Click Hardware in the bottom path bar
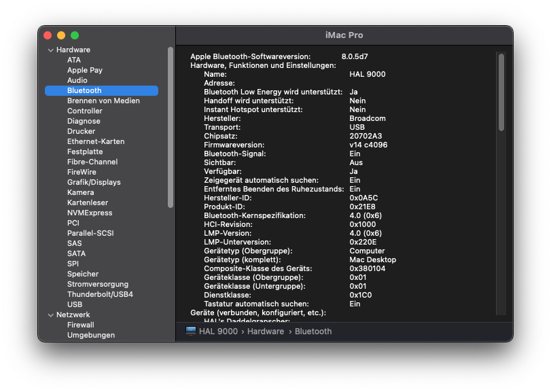 pyautogui.click(x=265, y=332)
